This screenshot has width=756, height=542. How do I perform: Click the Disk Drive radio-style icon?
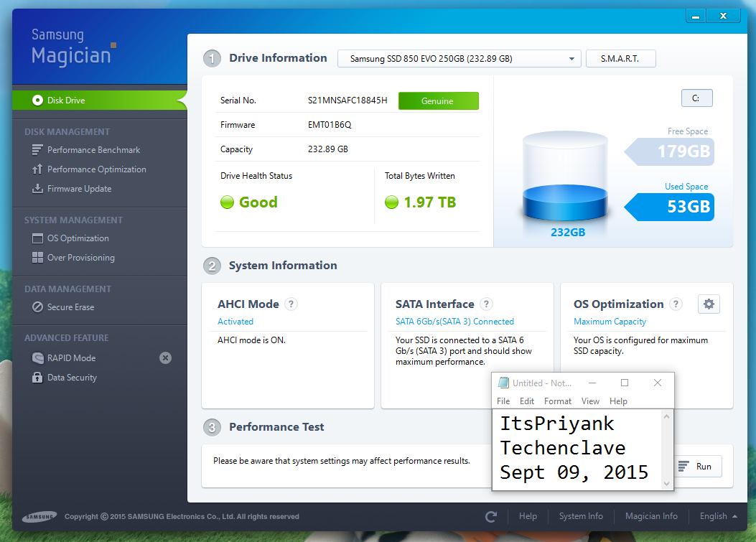(x=37, y=101)
